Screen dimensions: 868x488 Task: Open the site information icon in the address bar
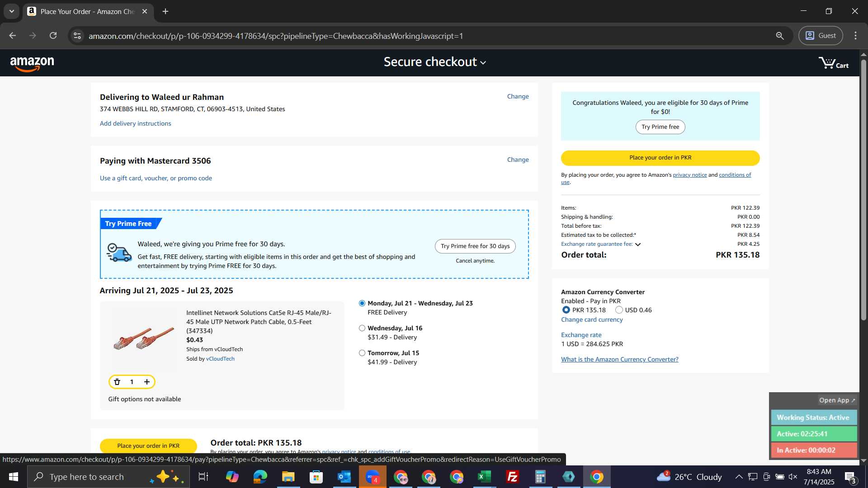click(77, 36)
